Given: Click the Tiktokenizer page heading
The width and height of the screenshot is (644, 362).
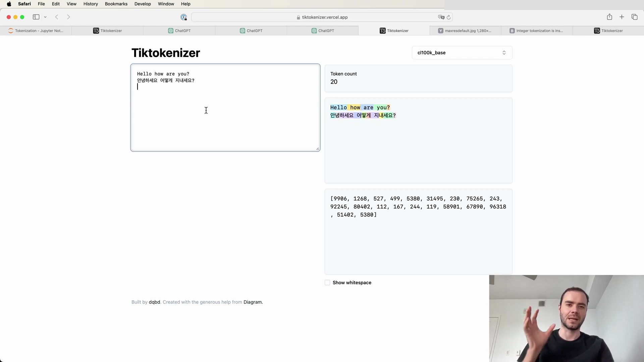Looking at the screenshot, I should click(166, 53).
